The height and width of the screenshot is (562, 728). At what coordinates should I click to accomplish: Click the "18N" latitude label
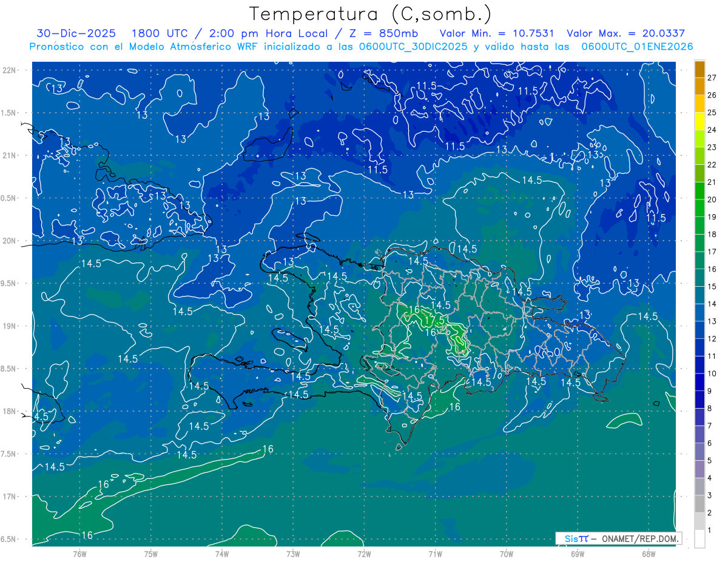(10, 411)
